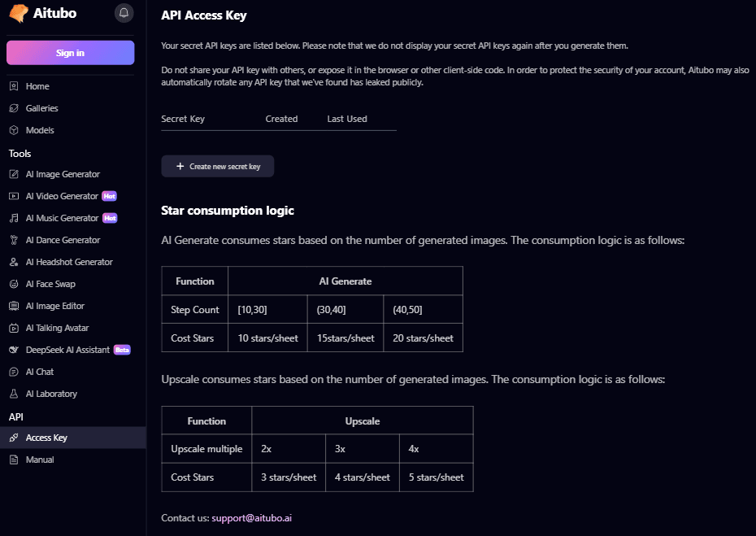Go to Galleries in sidebar
The image size is (756, 536).
pyautogui.click(x=41, y=108)
